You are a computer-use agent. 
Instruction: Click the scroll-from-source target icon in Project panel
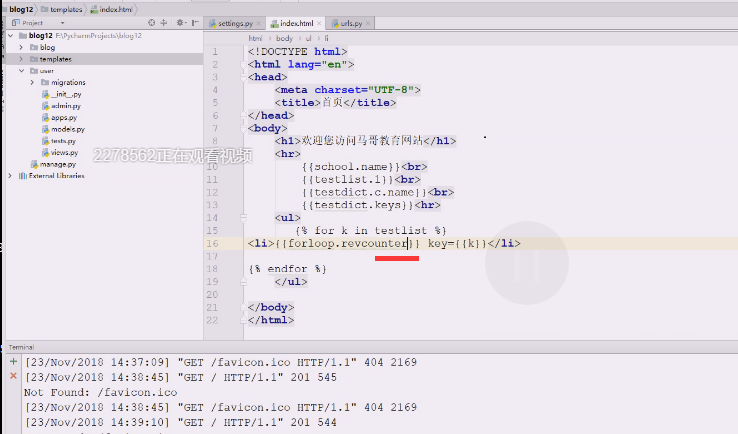point(152,23)
